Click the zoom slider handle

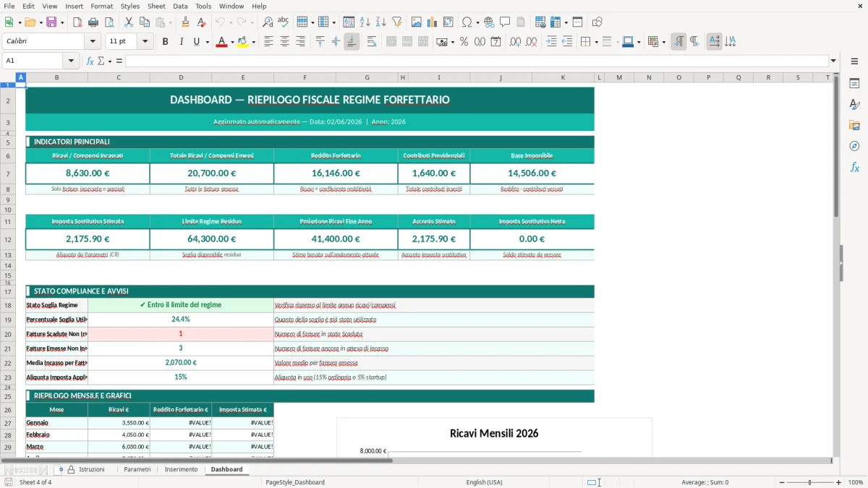coord(809,482)
